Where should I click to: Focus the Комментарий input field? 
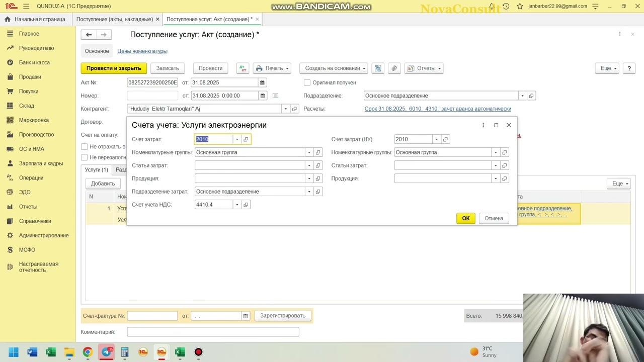[x=213, y=332]
